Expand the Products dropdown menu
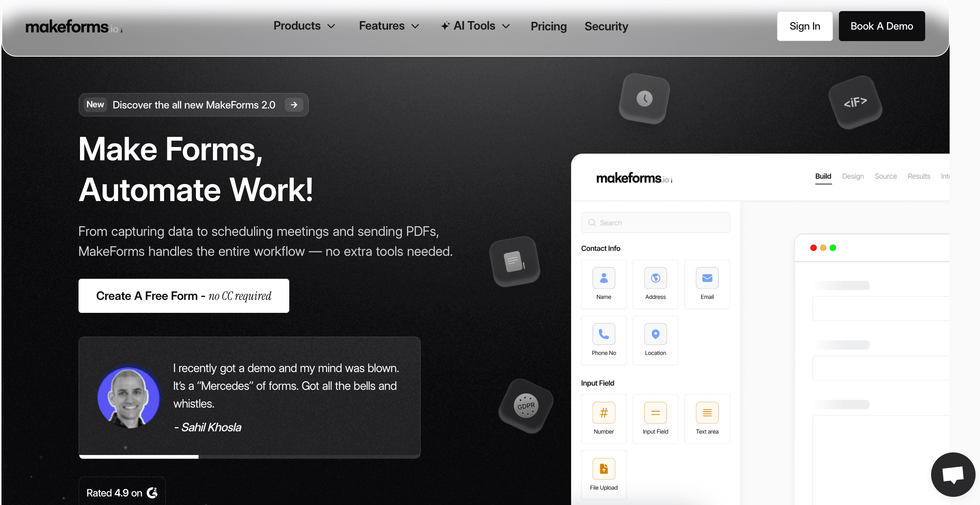980x505 pixels. click(304, 26)
